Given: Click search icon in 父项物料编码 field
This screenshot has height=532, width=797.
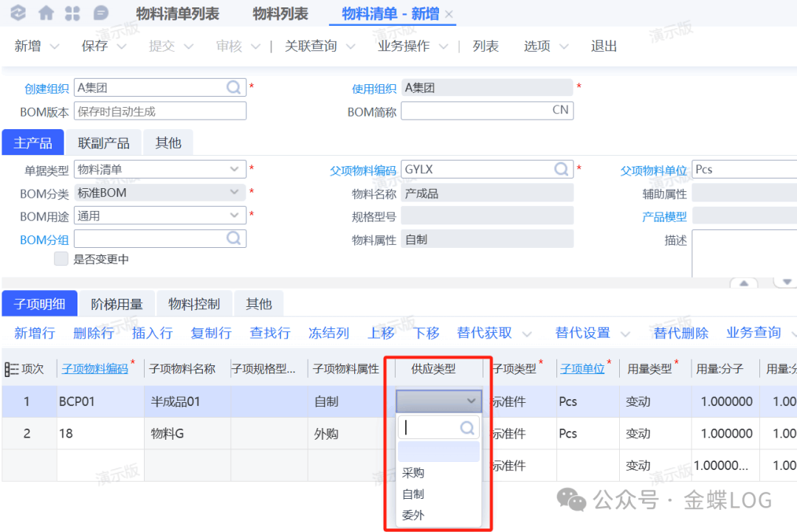Looking at the screenshot, I should [x=562, y=170].
